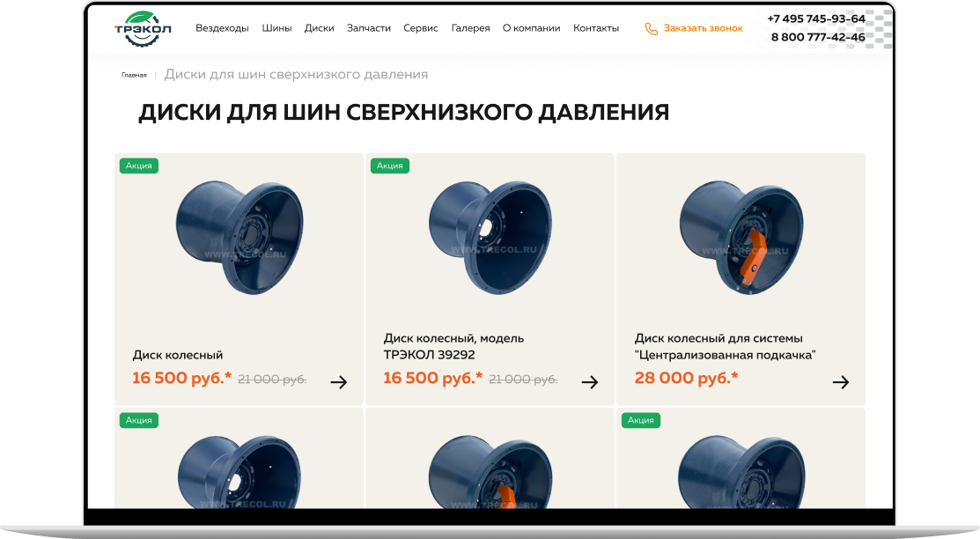Click first card wheel disk image
Image resolution: width=980 pixels, height=539 pixels.
coord(239,238)
